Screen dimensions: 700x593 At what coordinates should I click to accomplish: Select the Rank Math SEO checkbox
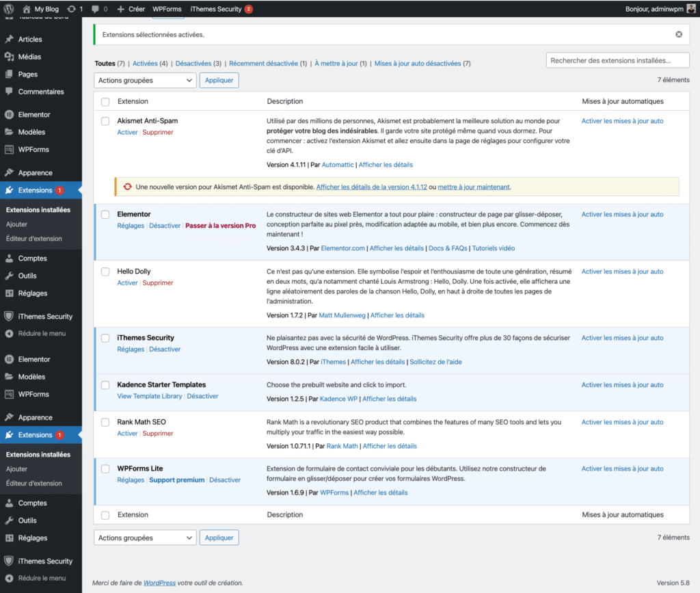tap(105, 422)
